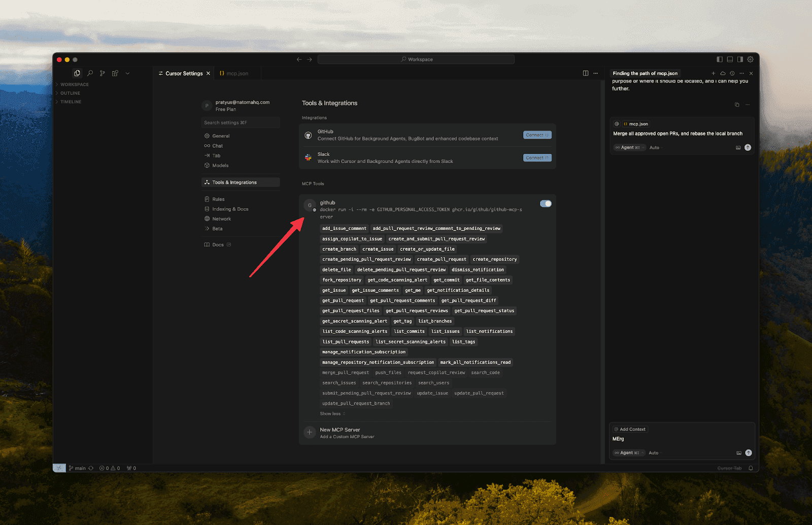Image resolution: width=812 pixels, height=525 pixels.
Task: Select Tools & Integrations section
Action: coord(241,182)
